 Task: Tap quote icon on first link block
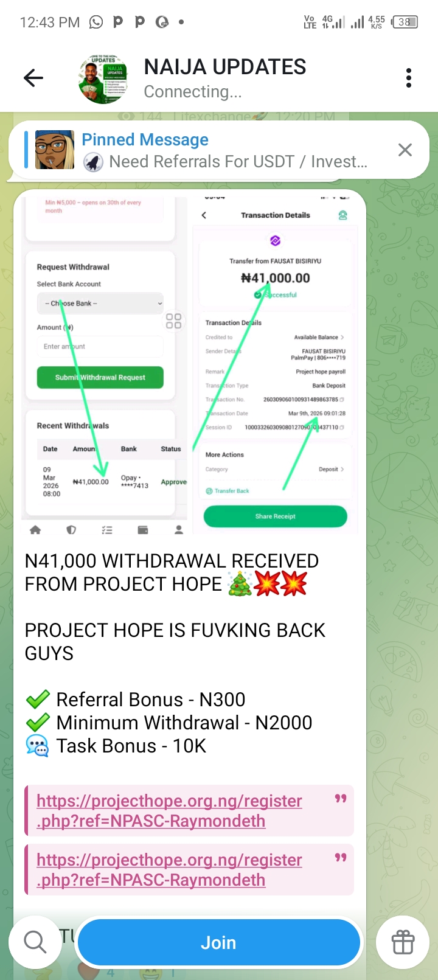(341, 798)
